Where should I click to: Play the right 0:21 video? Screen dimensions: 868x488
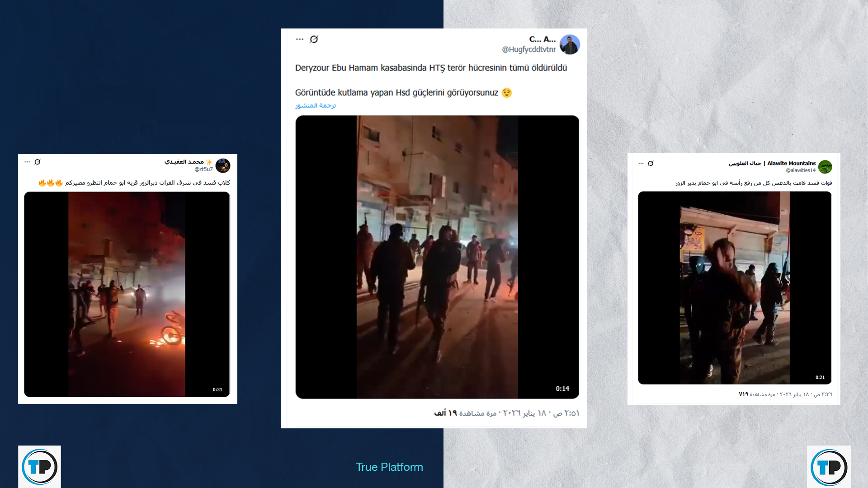point(735,288)
